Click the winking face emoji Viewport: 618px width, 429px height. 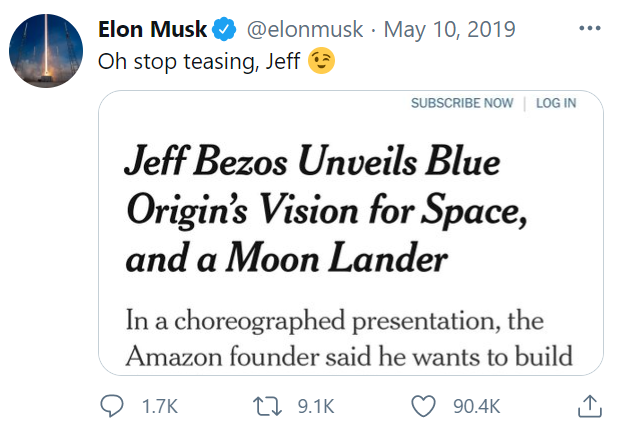[x=322, y=61]
